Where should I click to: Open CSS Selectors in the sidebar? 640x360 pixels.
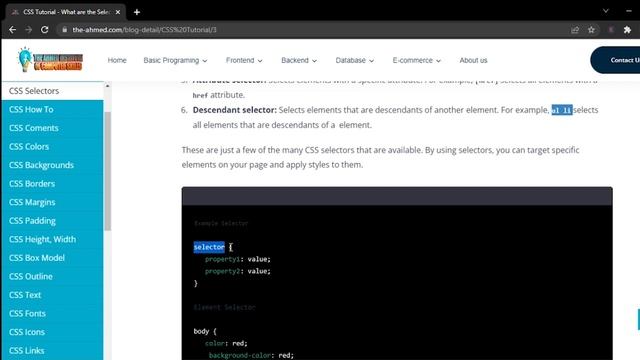[x=52, y=91]
